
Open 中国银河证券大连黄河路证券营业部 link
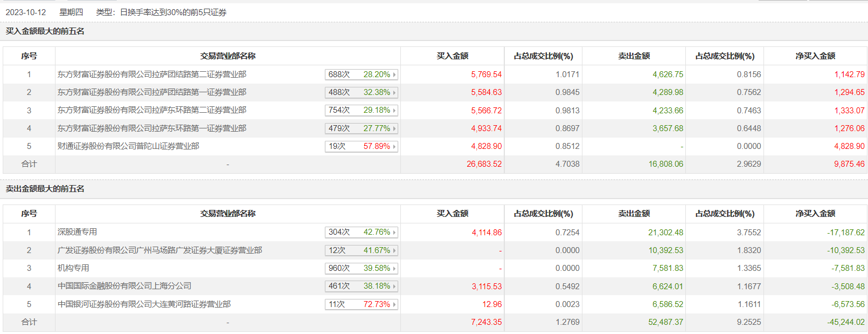click(144, 304)
